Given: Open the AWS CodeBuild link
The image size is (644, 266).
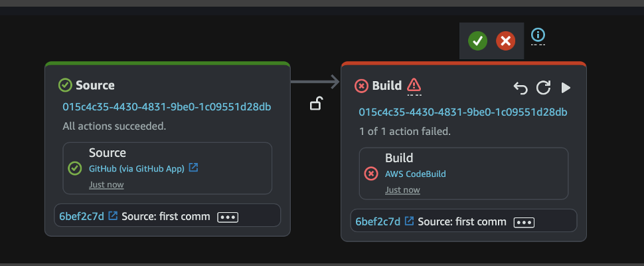Looking at the screenshot, I should (x=415, y=174).
